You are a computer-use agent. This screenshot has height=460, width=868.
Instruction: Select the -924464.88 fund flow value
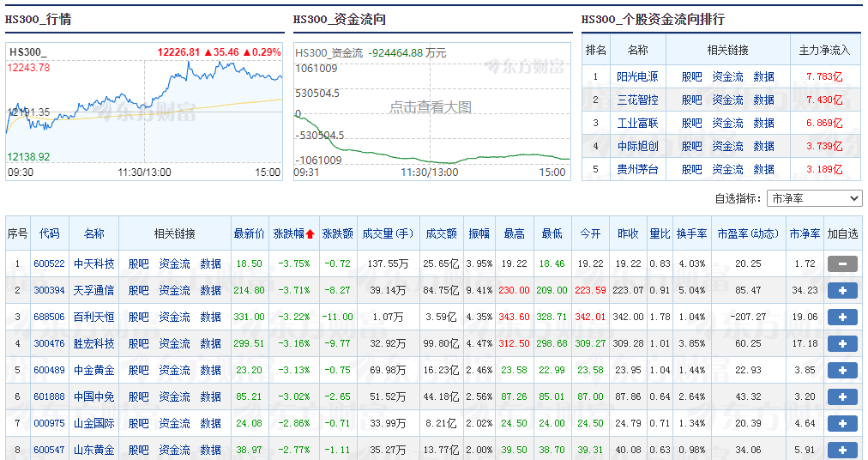coord(395,53)
